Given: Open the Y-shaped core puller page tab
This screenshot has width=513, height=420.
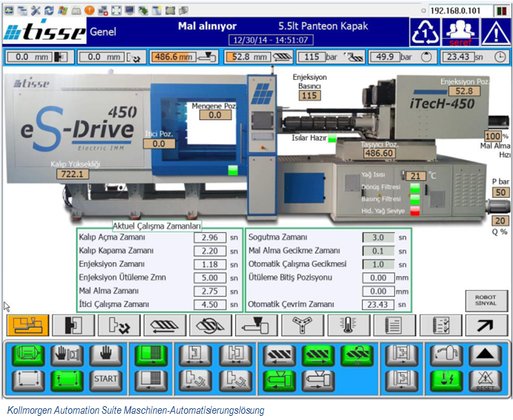Looking at the screenshot, I should pyautogui.click(x=303, y=325).
